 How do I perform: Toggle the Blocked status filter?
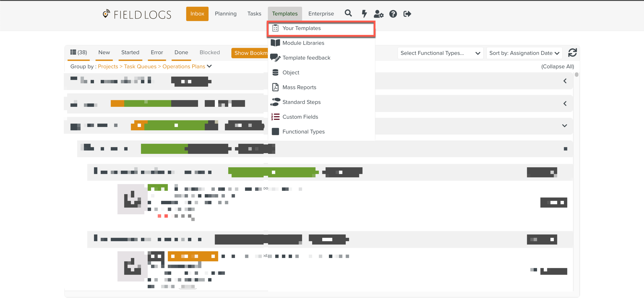point(210,52)
